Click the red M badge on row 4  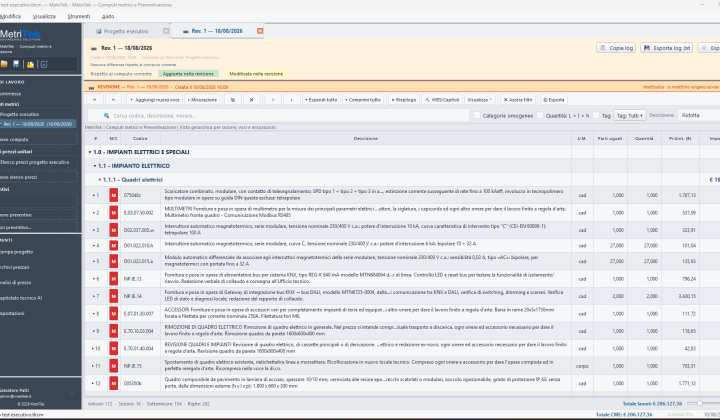(113, 246)
